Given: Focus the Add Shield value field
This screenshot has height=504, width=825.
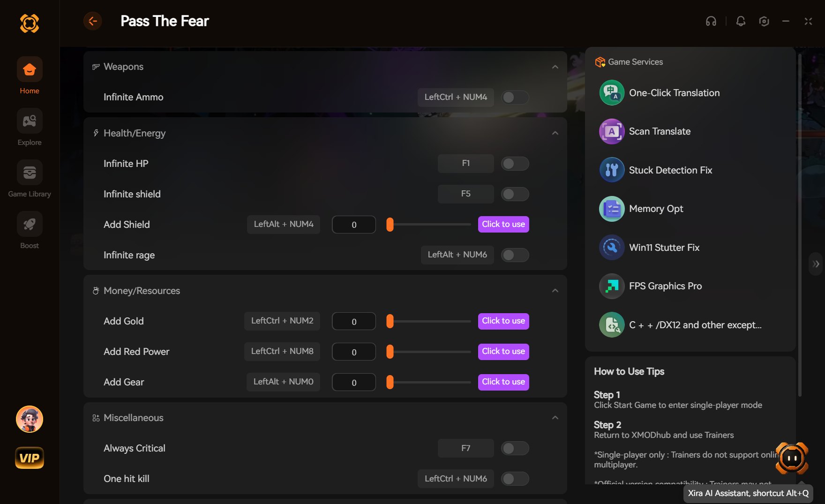Looking at the screenshot, I should pyautogui.click(x=354, y=225).
